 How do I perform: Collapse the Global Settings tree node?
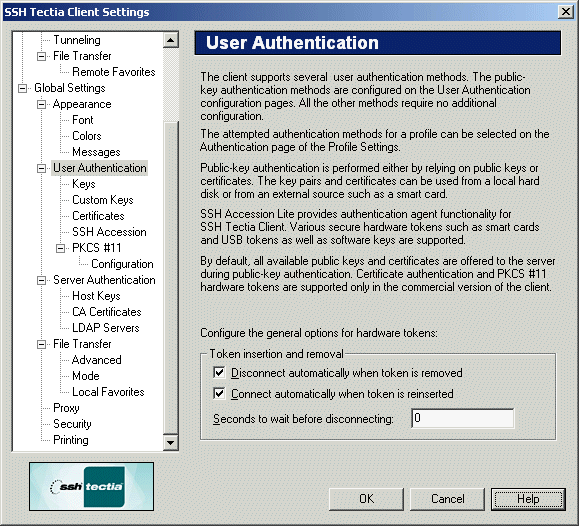(23, 88)
